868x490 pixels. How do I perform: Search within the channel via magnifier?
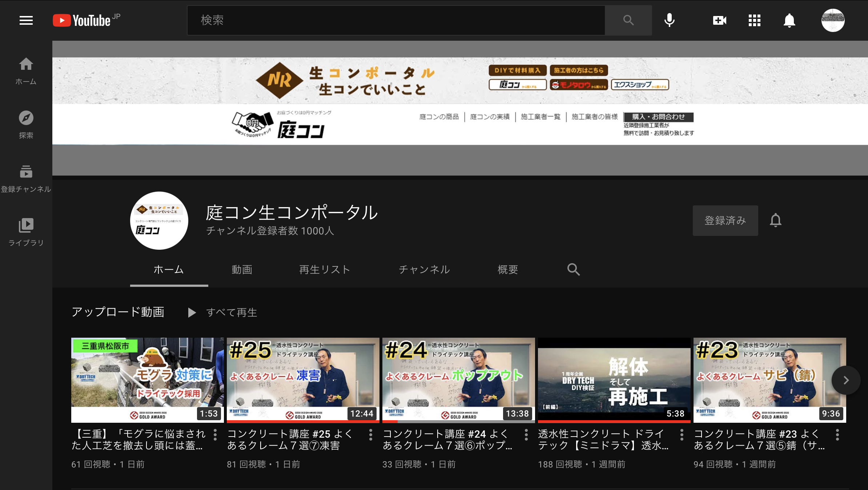(x=574, y=269)
